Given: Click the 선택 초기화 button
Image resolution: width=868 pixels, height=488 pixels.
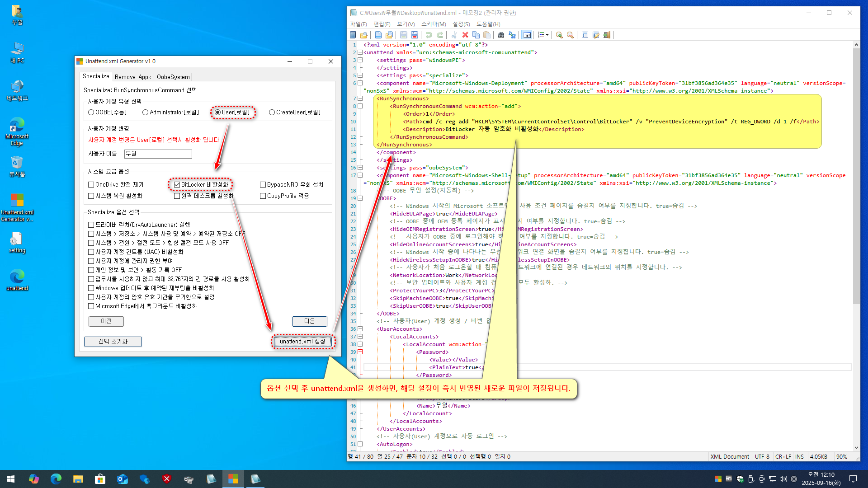Looking at the screenshot, I should click(113, 341).
